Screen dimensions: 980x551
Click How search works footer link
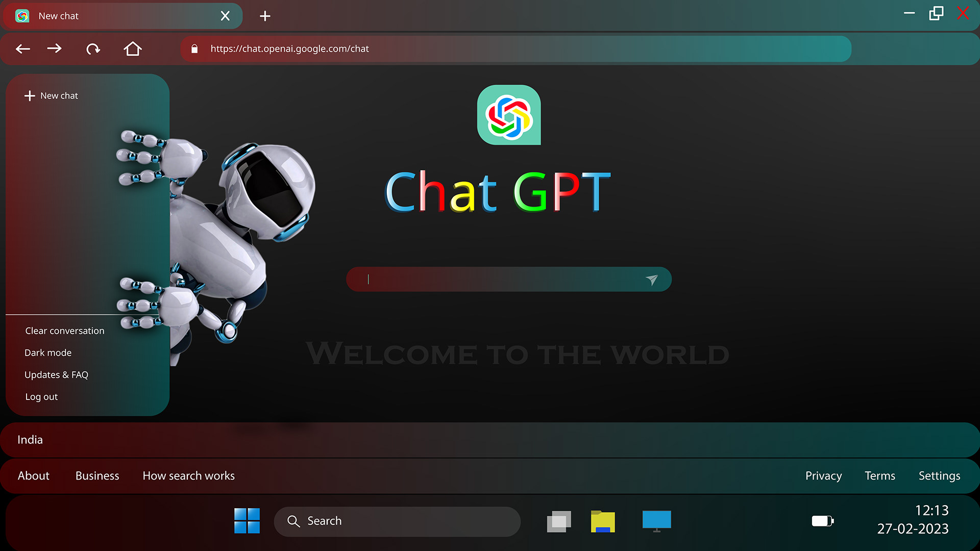click(189, 475)
